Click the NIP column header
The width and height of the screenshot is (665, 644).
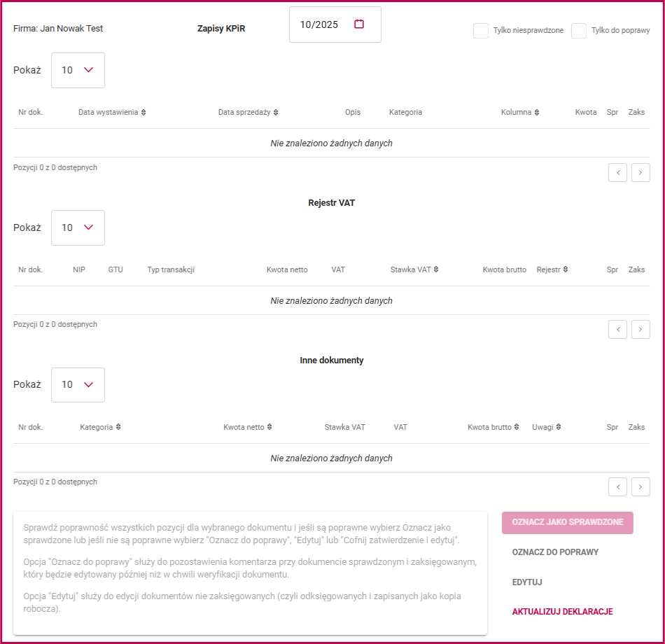pyautogui.click(x=79, y=269)
